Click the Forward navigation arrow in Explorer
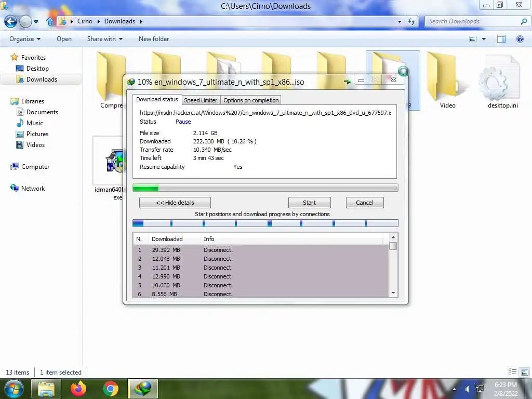Image resolution: width=532 pixels, height=399 pixels. pyautogui.click(x=25, y=22)
